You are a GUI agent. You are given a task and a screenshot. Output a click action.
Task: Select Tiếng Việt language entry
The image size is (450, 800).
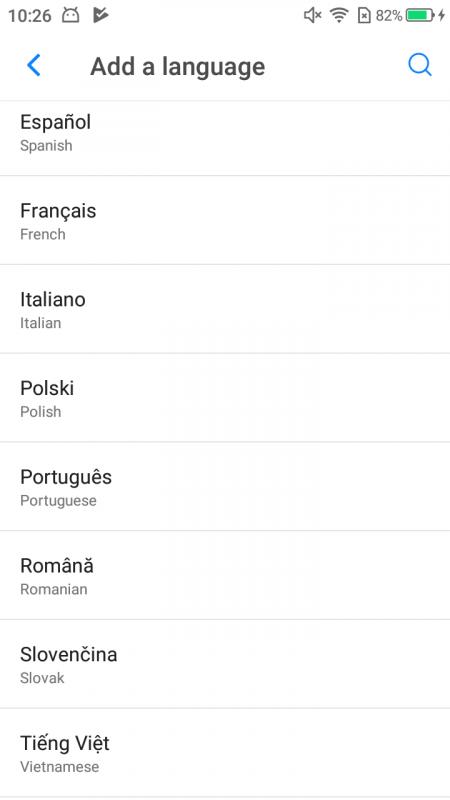(x=225, y=753)
